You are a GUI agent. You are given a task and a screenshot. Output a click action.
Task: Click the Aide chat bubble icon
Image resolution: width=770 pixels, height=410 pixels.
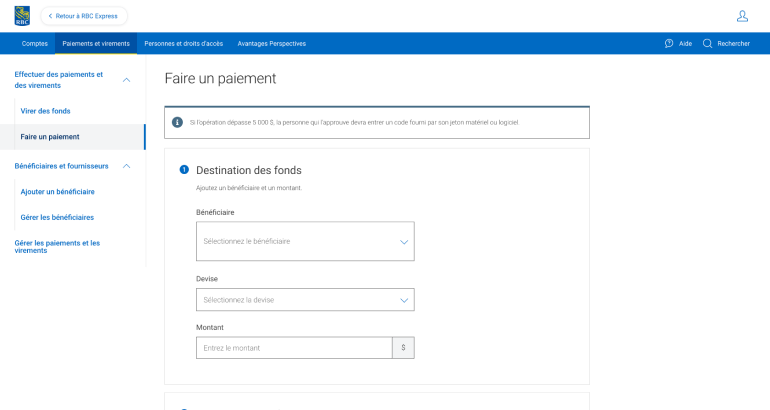[x=669, y=44]
